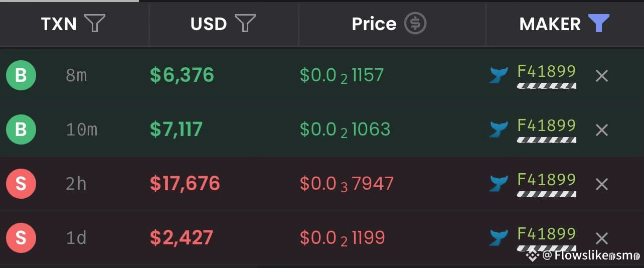Image resolution: width=644 pixels, height=268 pixels.
Task: Click the red S badge at 1d
Action: point(21,238)
